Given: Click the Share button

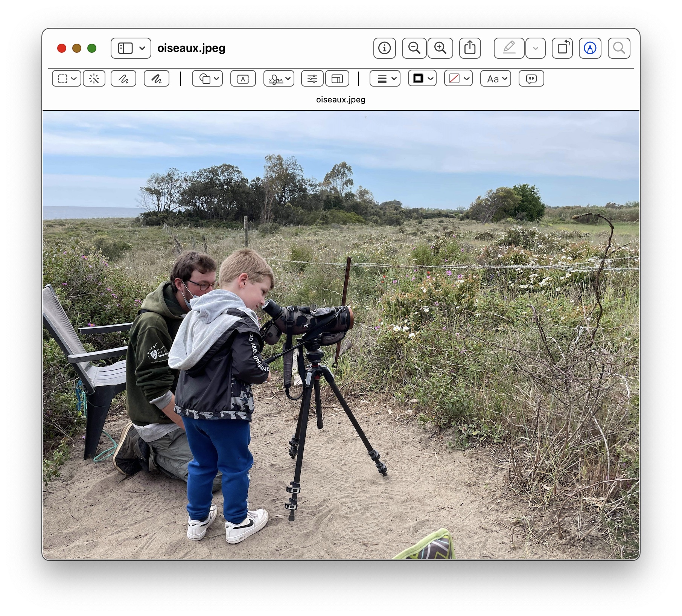Looking at the screenshot, I should 470,48.
